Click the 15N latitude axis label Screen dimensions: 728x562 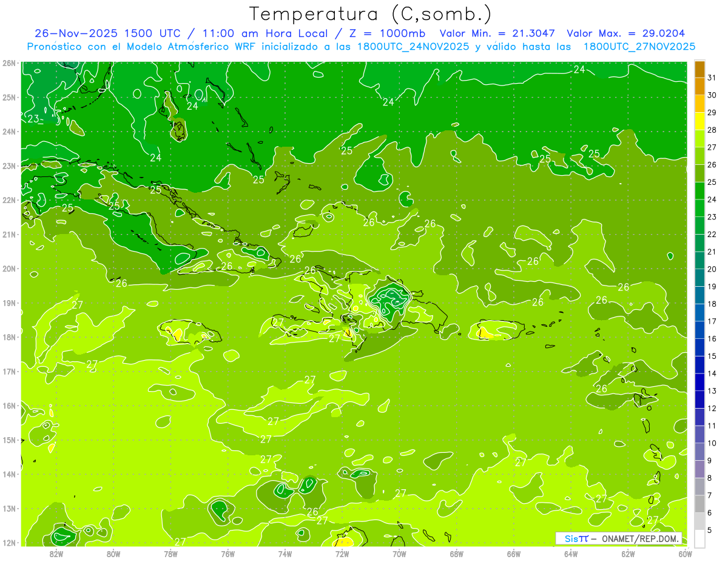[x=8, y=440]
